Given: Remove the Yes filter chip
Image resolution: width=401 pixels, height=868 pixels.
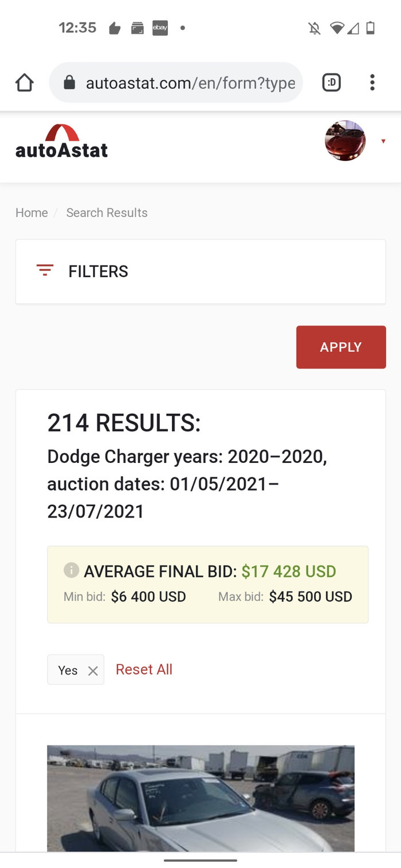Looking at the screenshot, I should pos(93,671).
